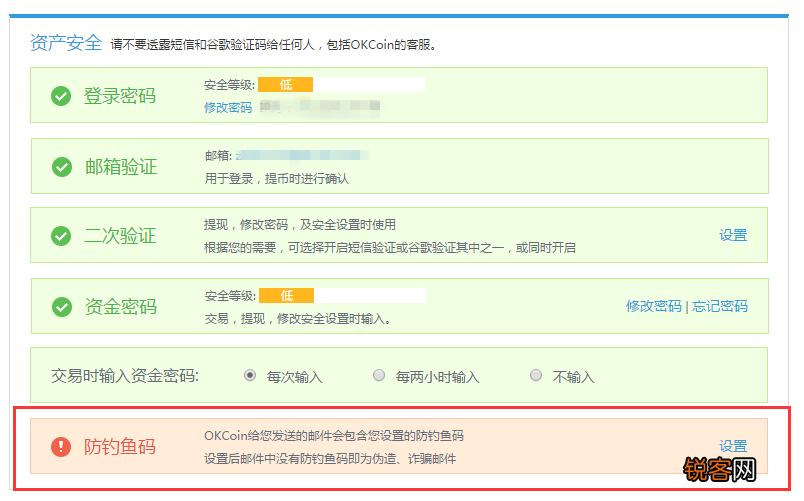804x501 pixels.
Task: Click the green checkmark beside 二次验证
Action: (61, 236)
